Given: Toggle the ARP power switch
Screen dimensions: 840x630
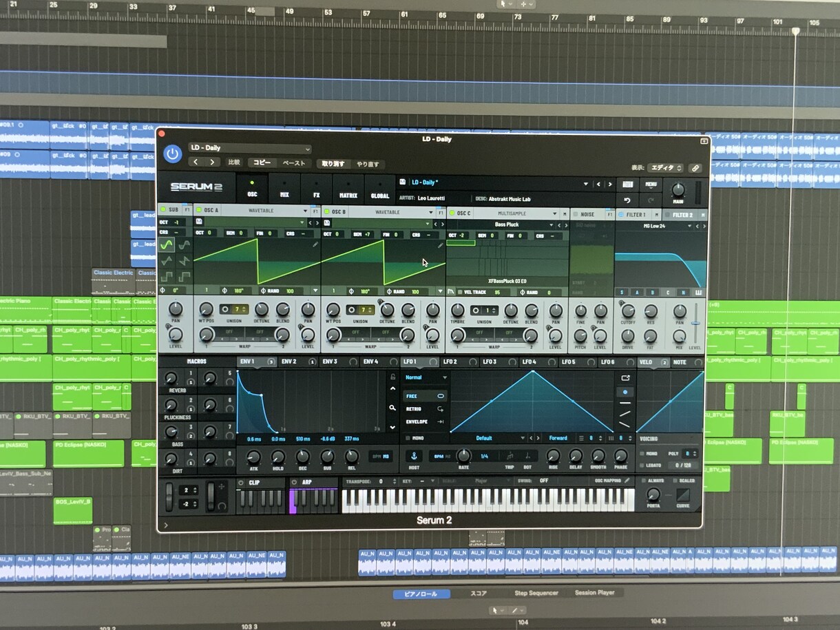Looking at the screenshot, I should pos(294,483).
